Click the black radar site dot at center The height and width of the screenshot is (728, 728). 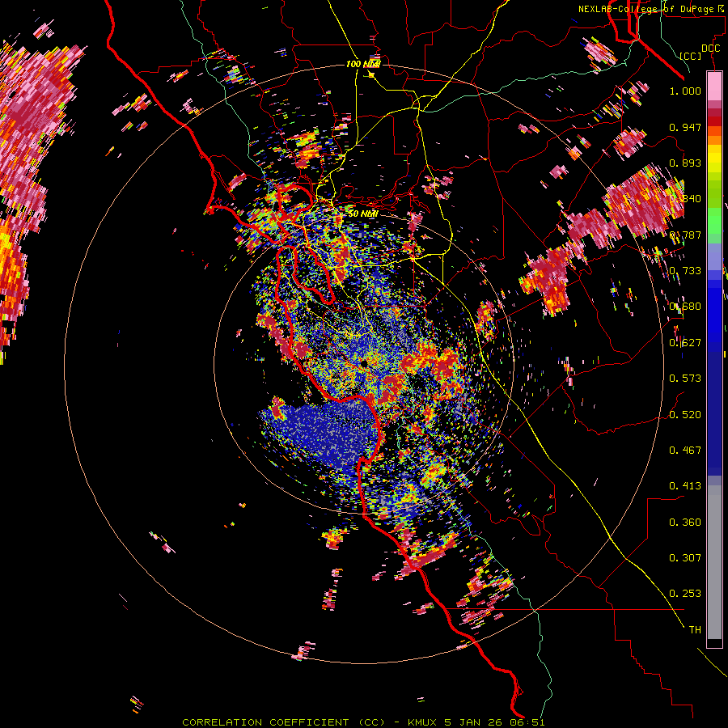[365, 363]
